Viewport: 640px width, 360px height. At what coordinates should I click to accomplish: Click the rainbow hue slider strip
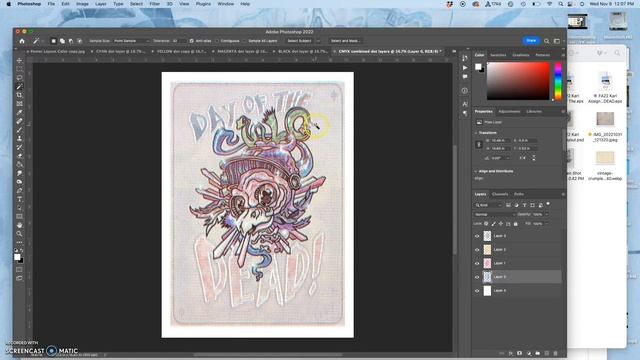(558, 81)
